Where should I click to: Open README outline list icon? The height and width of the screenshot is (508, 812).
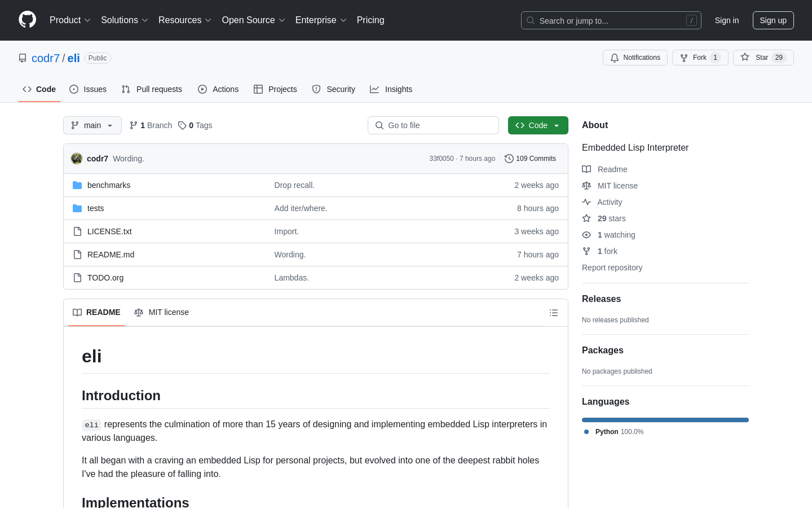(x=554, y=313)
